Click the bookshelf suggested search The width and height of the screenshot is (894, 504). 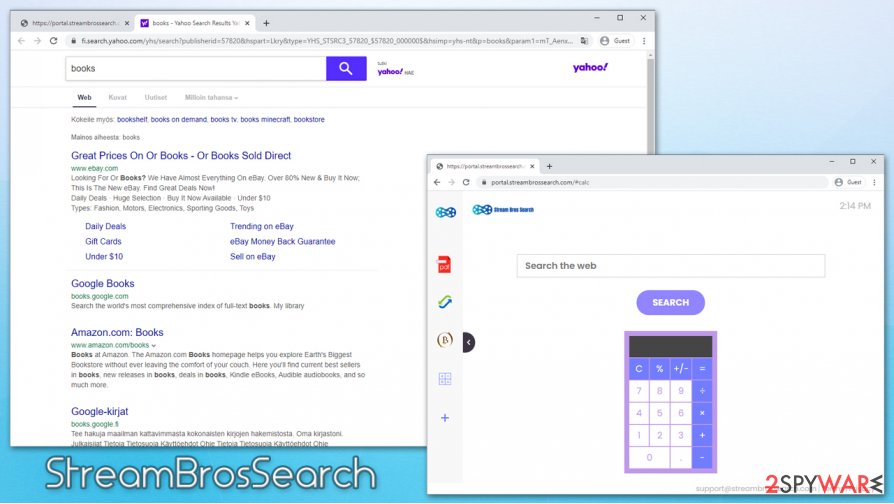pyautogui.click(x=132, y=120)
